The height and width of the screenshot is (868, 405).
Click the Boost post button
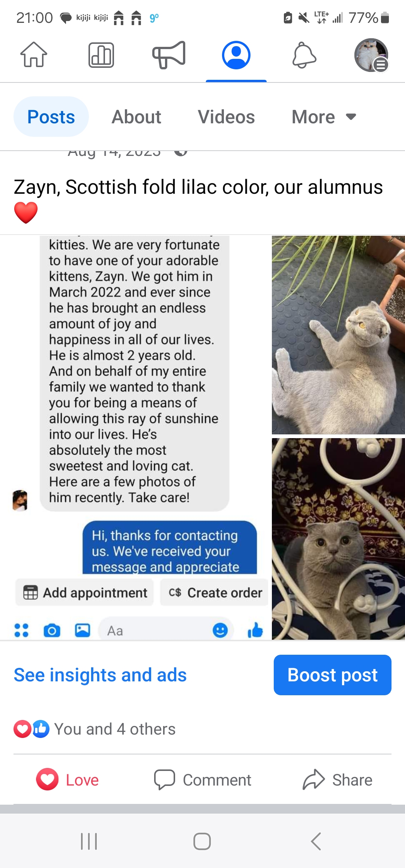pos(333,675)
